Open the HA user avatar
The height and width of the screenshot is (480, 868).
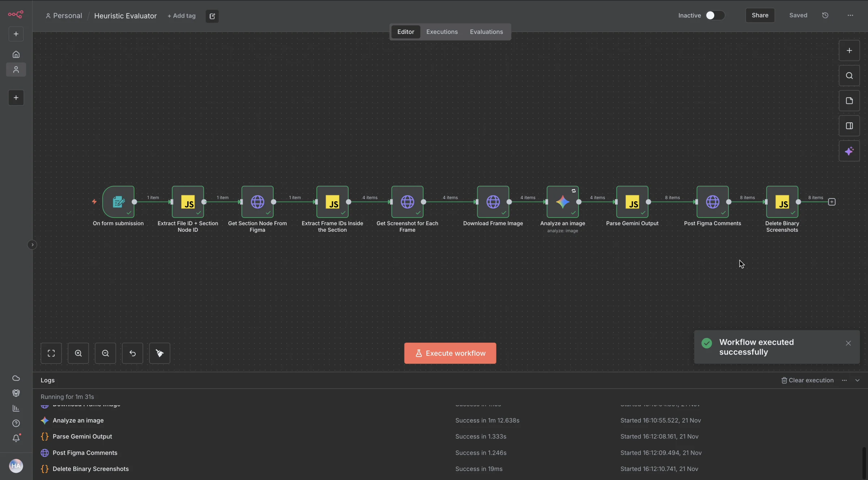(x=16, y=466)
